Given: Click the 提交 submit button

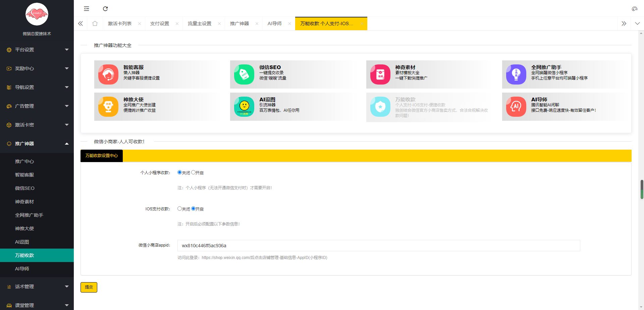Looking at the screenshot, I should 89,287.
